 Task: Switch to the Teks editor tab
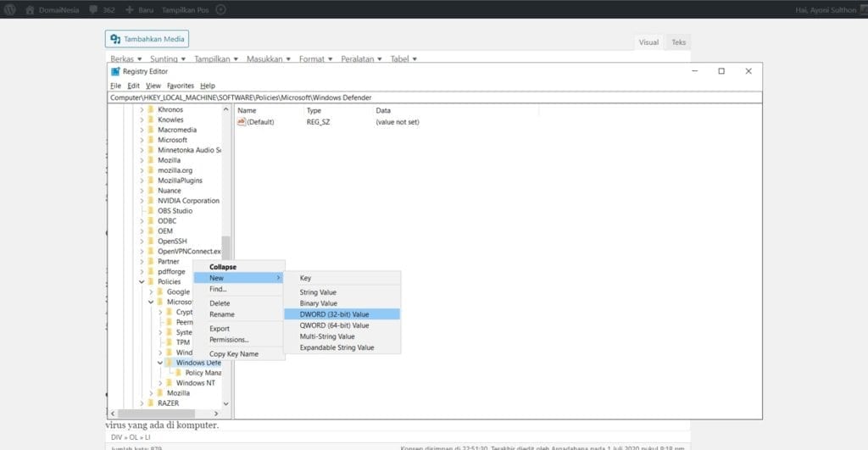pyautogui.click(x=679, y=42)
